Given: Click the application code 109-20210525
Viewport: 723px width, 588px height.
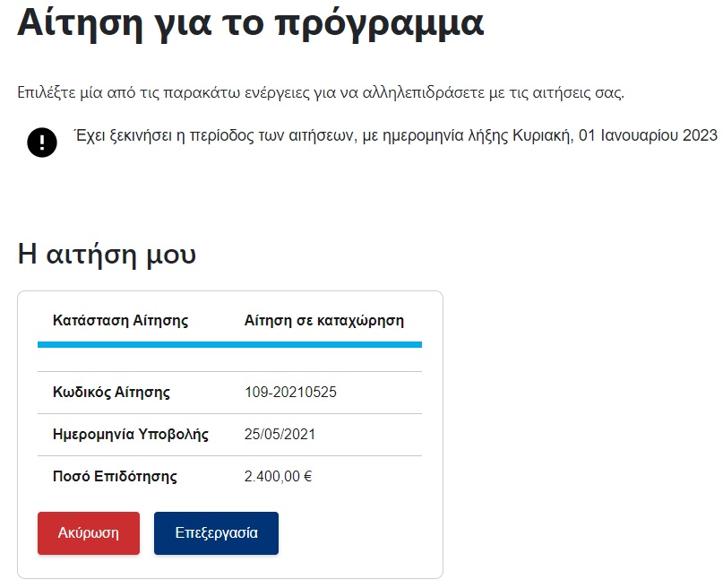Looking at the screenshot, I should pyautogui.click(x=290, y=393).
